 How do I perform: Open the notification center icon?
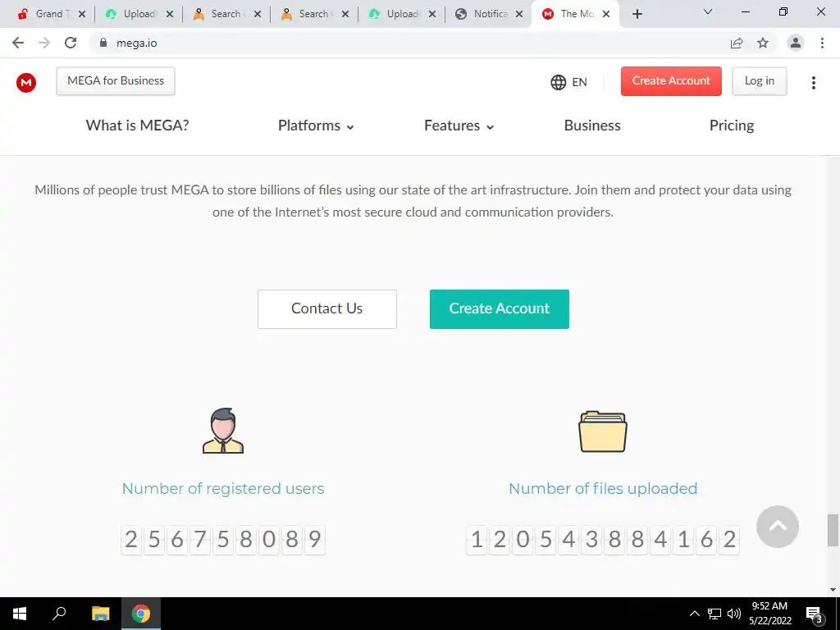pyautogui.click(x=815, y=615)
